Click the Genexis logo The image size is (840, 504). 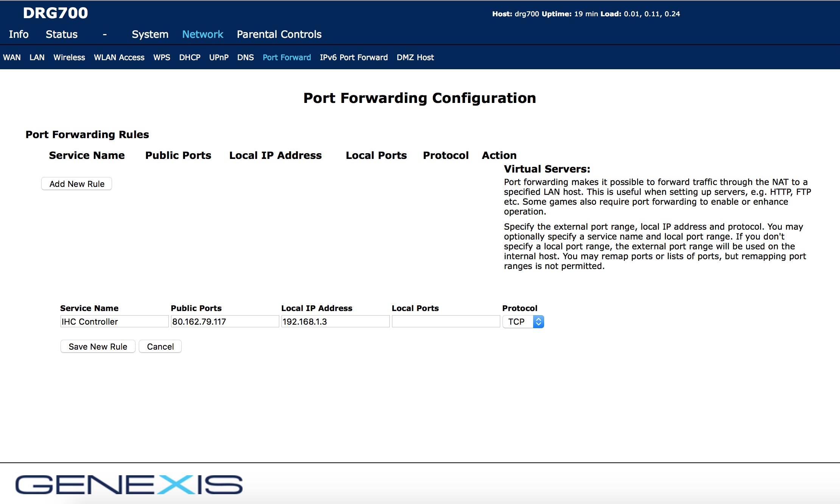pos(129,485)
